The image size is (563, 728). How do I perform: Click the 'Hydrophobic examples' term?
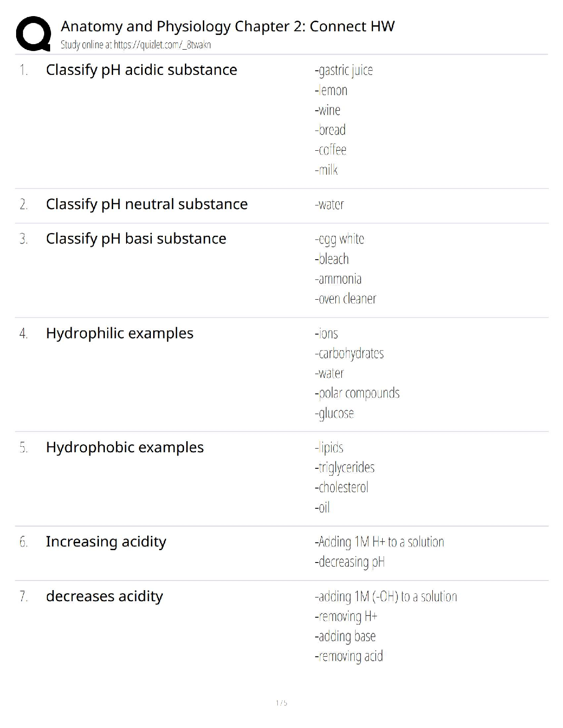125,447
